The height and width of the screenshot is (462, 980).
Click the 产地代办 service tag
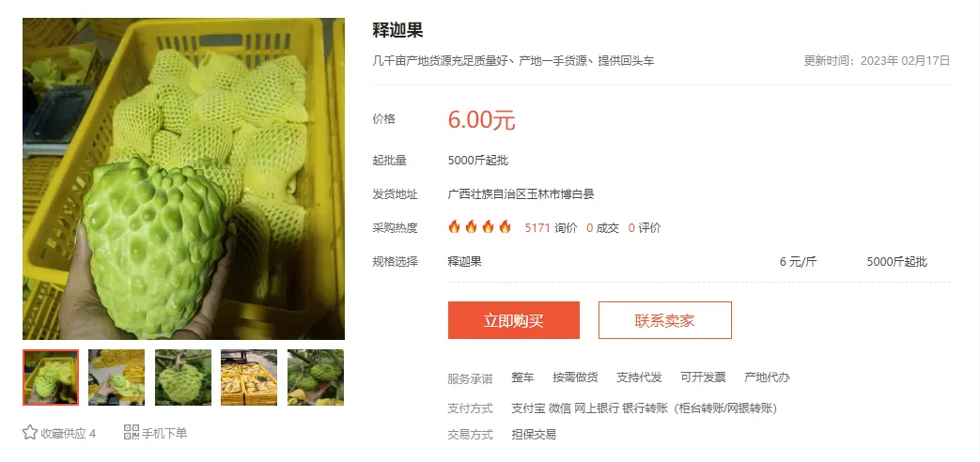[767, 377]
